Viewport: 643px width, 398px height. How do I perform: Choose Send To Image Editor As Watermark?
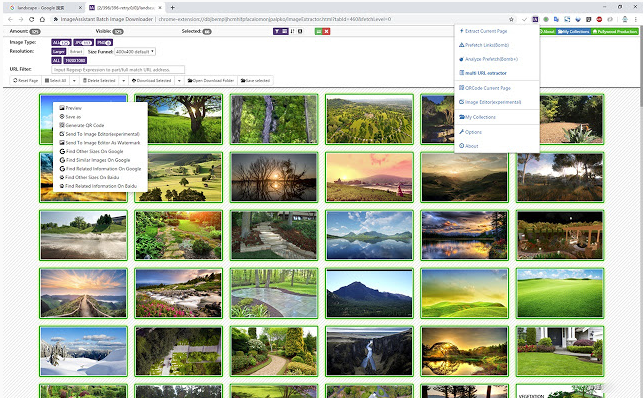(100, 143)
